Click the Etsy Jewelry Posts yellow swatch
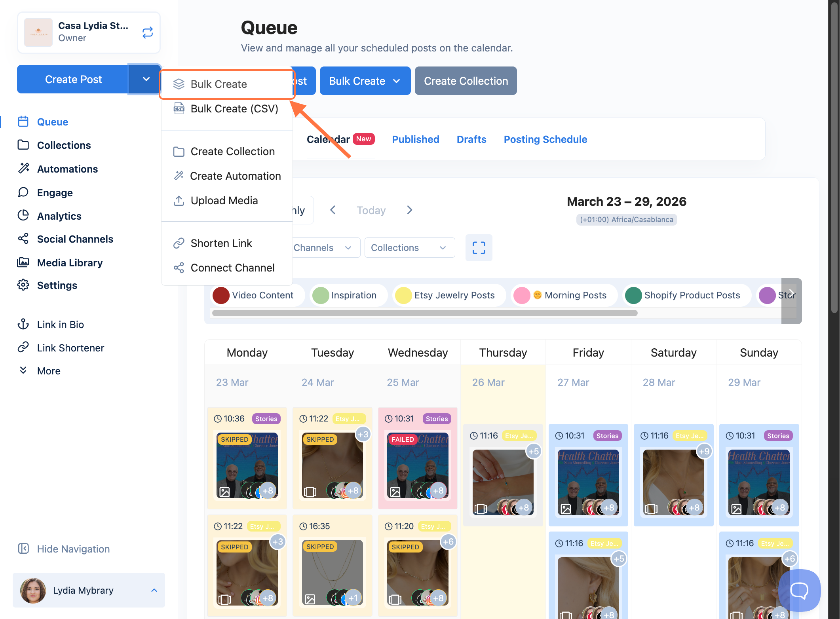 tap(403, 295)
